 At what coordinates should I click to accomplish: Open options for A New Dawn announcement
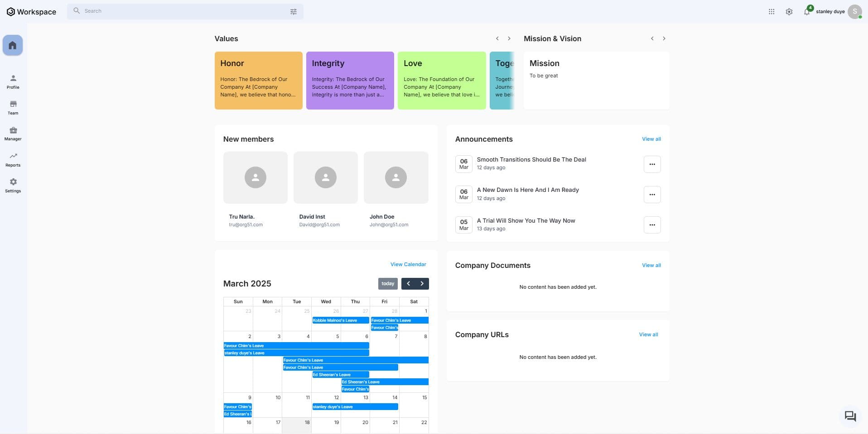pyautogui.click(x=652, y=195)
